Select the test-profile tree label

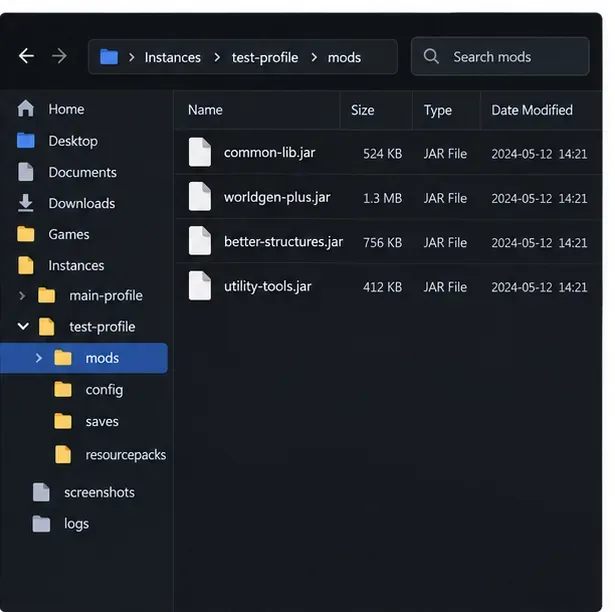pyautogui.click(x=102, y=327)
